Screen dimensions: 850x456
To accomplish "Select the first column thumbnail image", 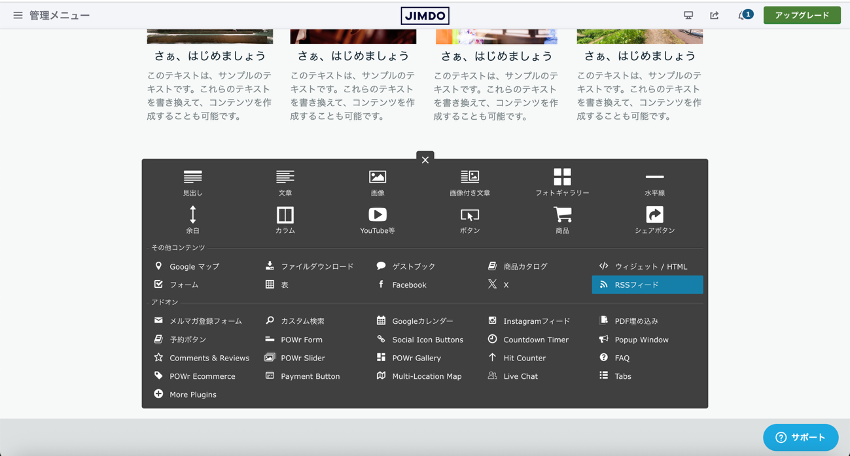I will 210,36.
